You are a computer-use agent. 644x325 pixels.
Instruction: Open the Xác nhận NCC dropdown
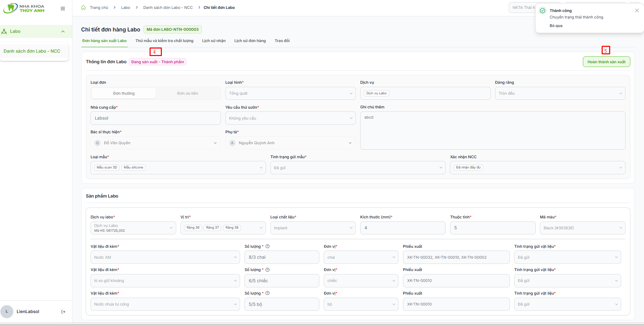(537, 168)
